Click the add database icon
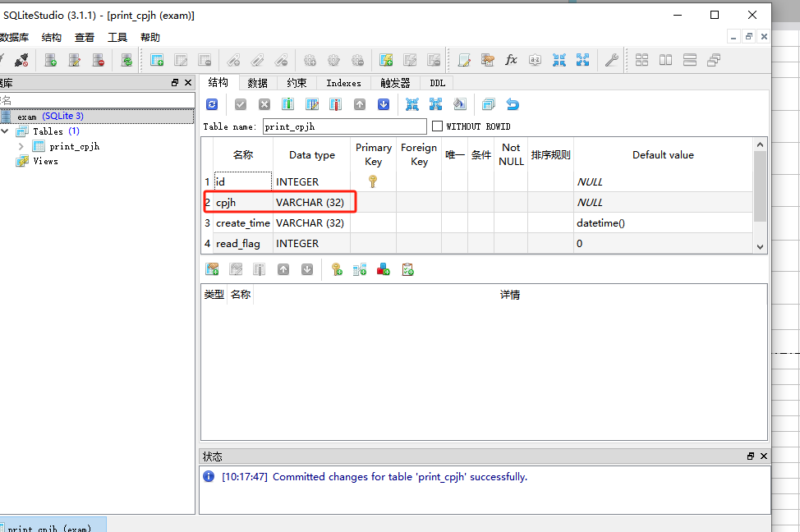The width and height of the screenshot is (800, 532). 50,60
